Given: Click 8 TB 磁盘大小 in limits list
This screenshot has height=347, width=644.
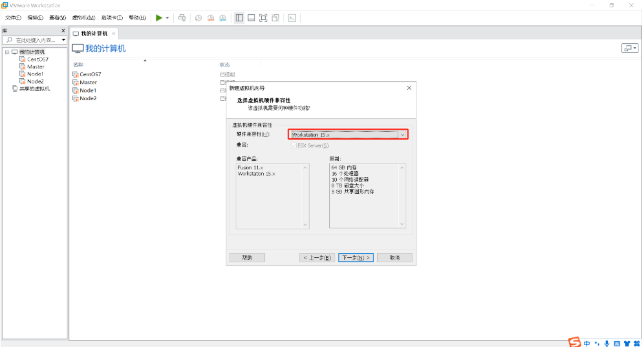Looking at the screenshot, I should (x=347, y=185).
